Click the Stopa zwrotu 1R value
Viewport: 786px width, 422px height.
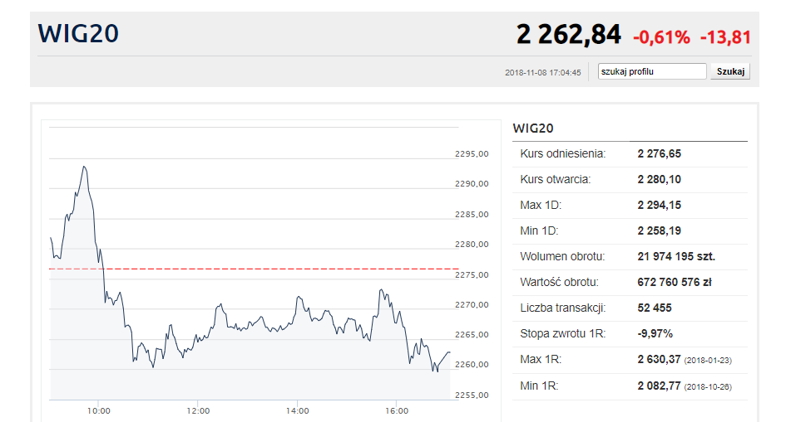[x=654, y=333]
